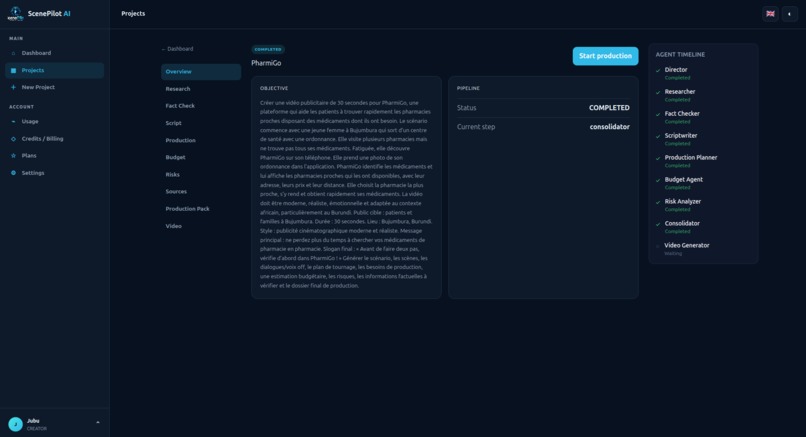The image size is (806, 437).
Task: Open the Dashboard page from sidebar
Action: coord(54,53)
